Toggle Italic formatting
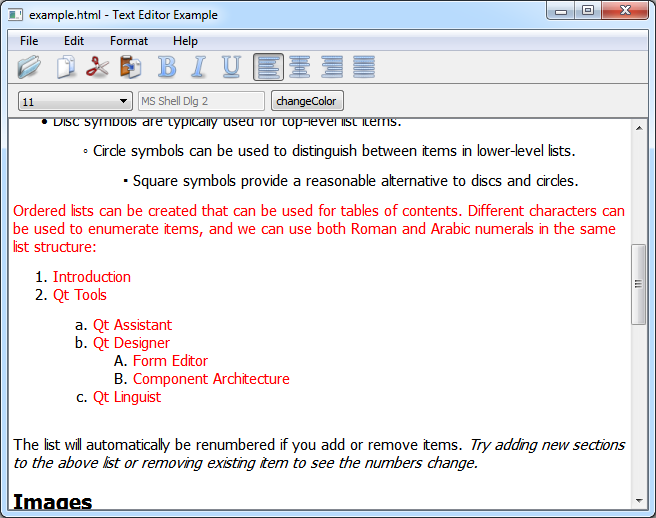 tap(199, 67)
